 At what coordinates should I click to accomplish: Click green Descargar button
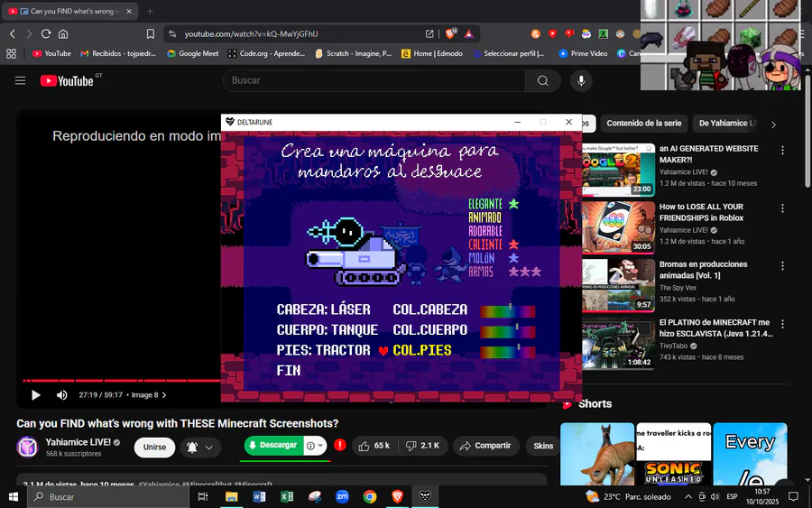click(273, 446)
